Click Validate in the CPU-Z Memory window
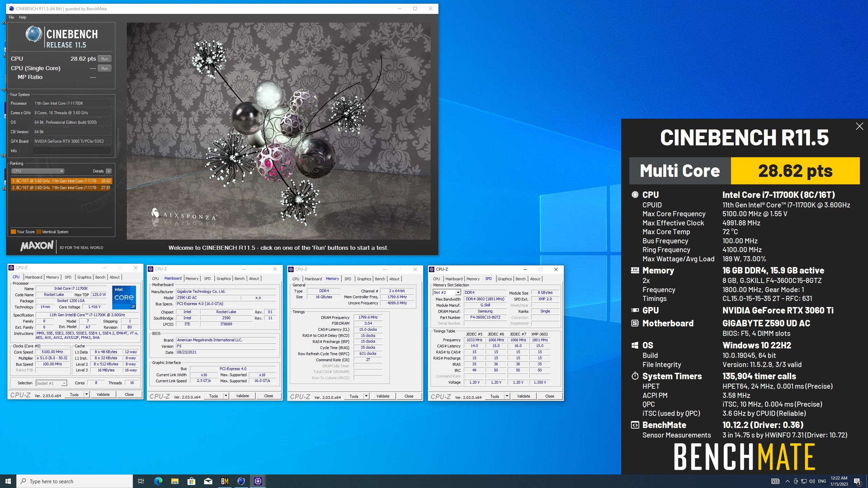 [x=383, y=396]
